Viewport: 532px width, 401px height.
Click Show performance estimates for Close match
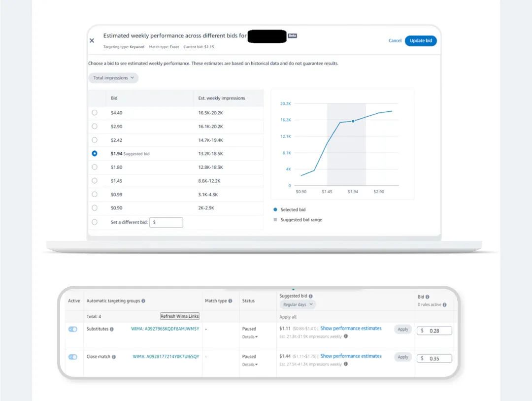pos(351,356)
